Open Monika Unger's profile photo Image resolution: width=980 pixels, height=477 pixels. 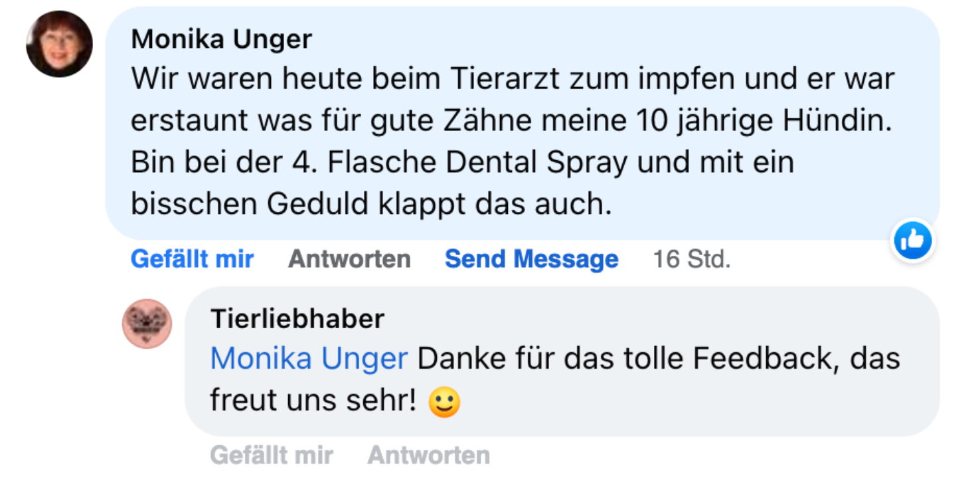[59, 44]
